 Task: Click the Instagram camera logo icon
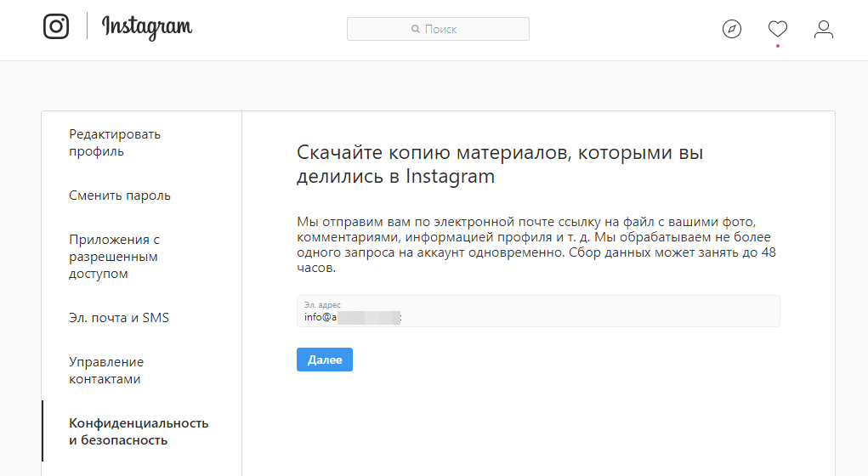[x=56, y=26]
